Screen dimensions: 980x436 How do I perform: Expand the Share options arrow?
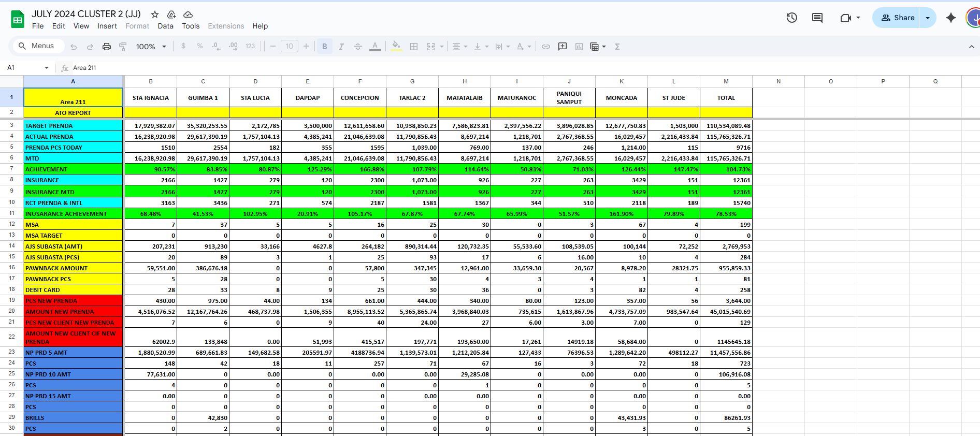tap(928, 18)
